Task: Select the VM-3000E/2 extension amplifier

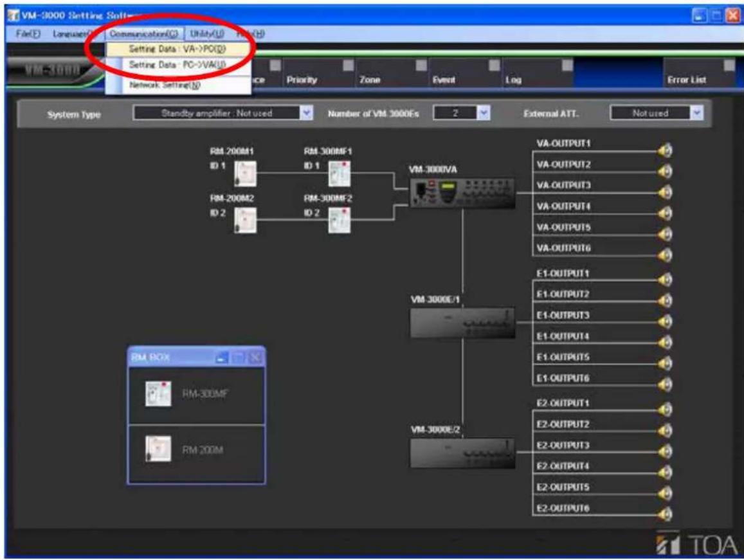Action: coord(462,453)
